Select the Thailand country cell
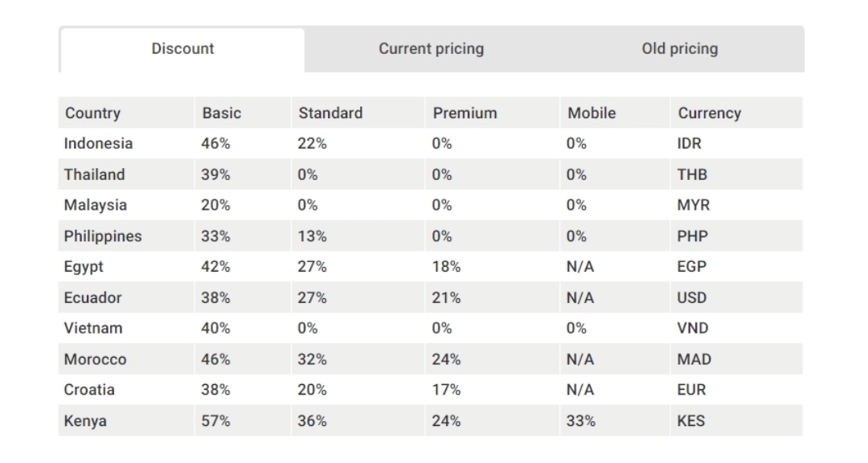This screenshot has height=463, width=868. point(126,174)
